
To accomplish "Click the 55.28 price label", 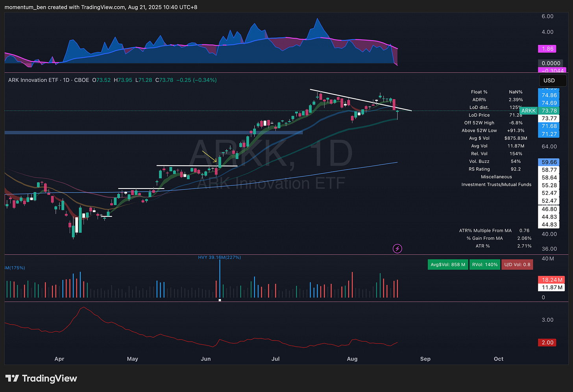I will pyautogui.click(x=549, y=185).
